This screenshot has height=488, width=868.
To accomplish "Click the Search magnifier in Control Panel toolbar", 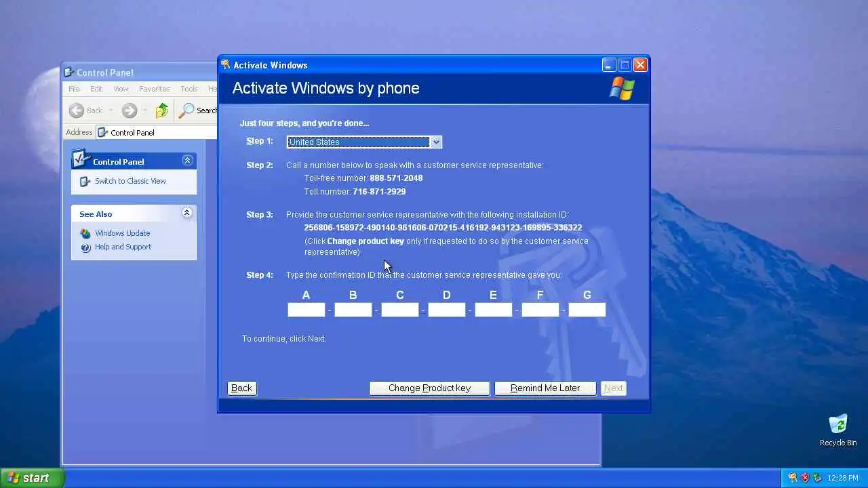I will pyautogui.click(x=186, y=110).
